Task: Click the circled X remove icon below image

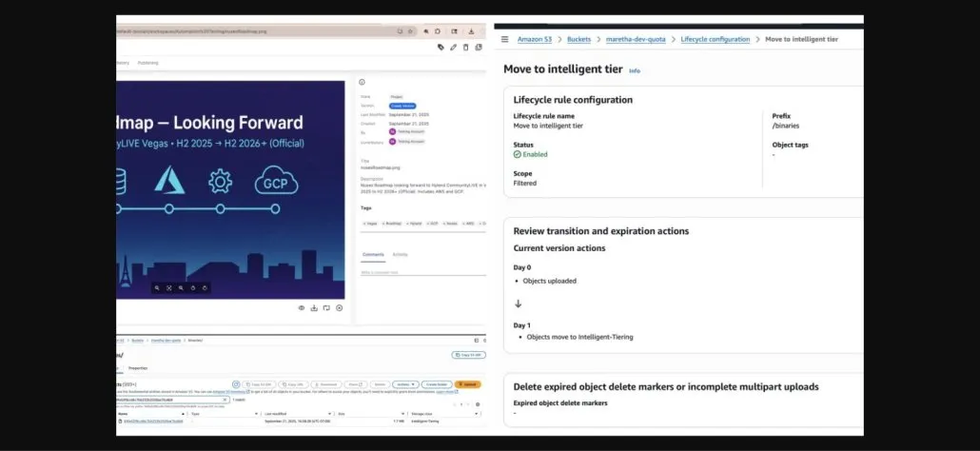Action: tap(340, 308)
